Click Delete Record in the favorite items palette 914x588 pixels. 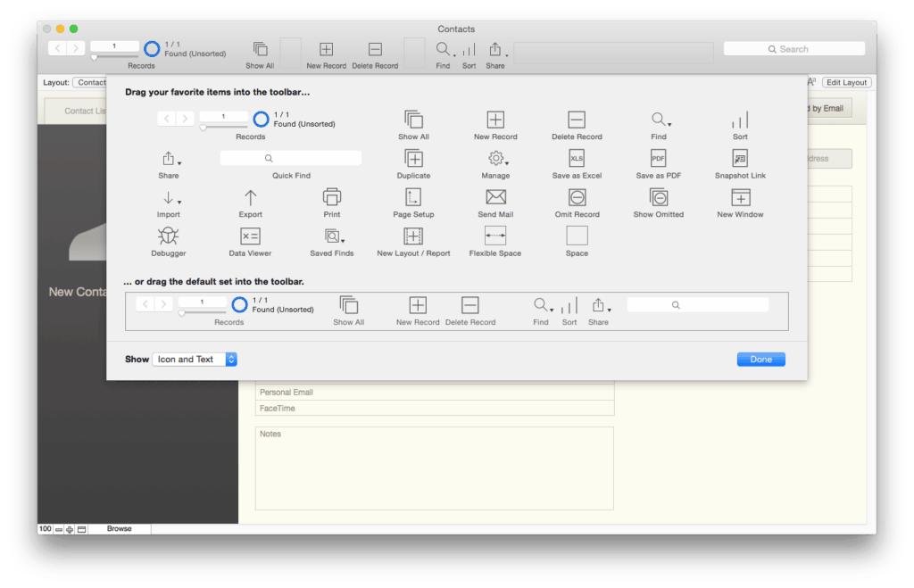pos(577,125)
